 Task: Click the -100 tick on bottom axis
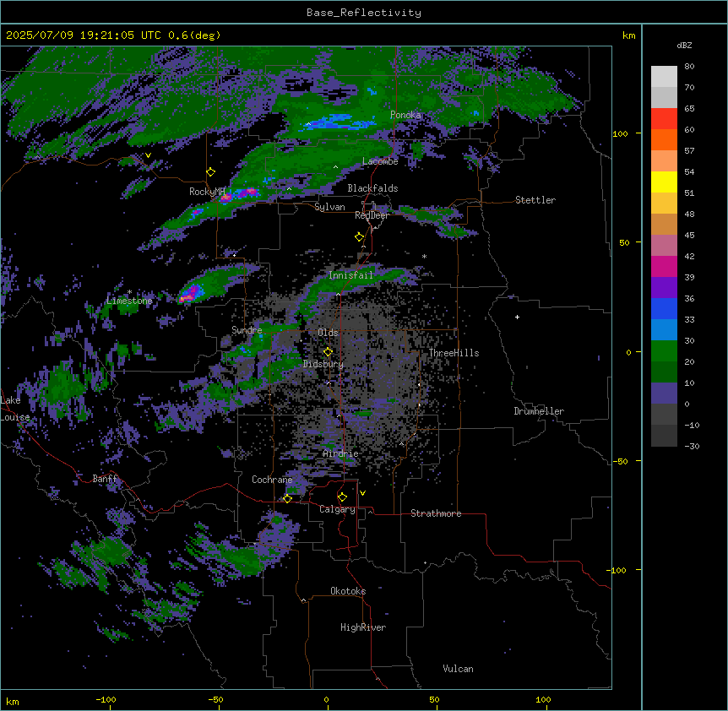point(106,699)
